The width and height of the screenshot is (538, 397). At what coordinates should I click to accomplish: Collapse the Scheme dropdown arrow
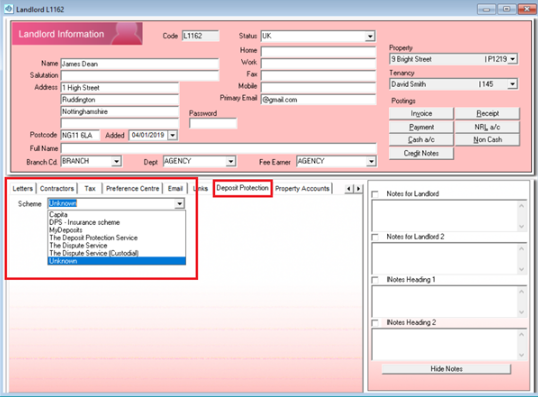click(179, 204)
